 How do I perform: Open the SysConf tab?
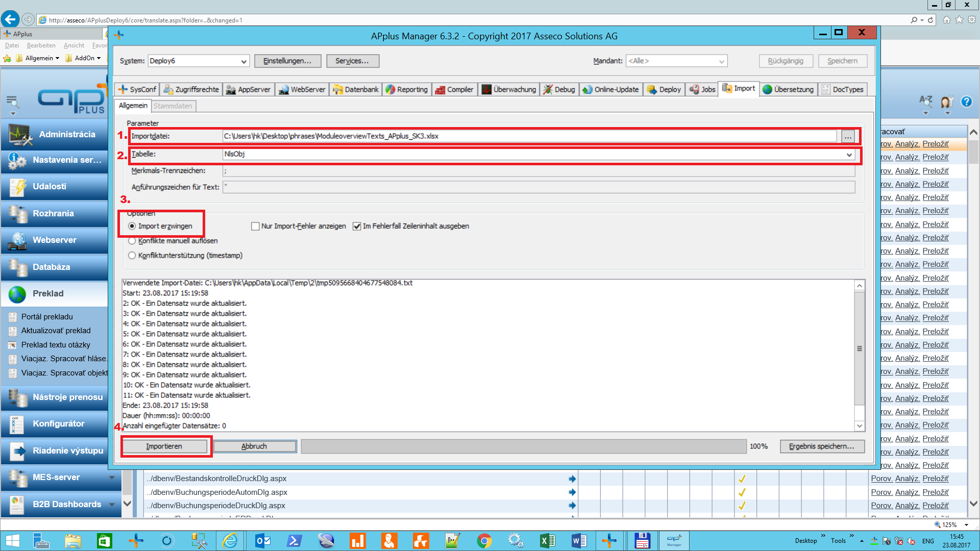click(137, 89)
